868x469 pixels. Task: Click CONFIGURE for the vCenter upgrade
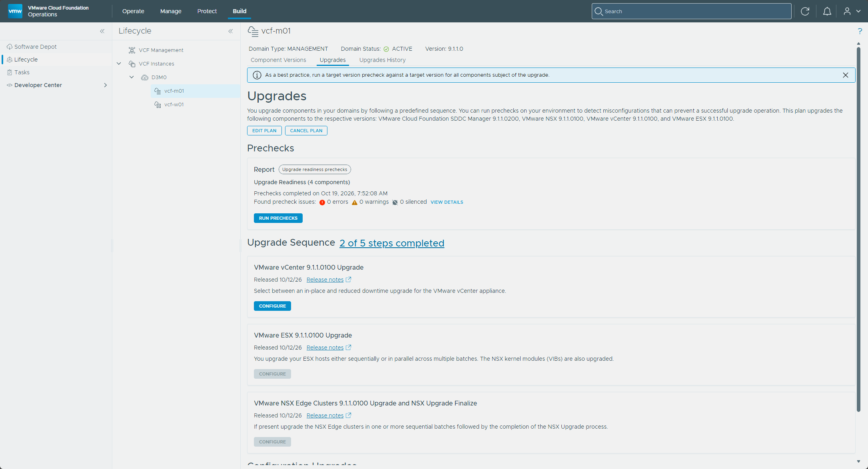click(272, 306)
